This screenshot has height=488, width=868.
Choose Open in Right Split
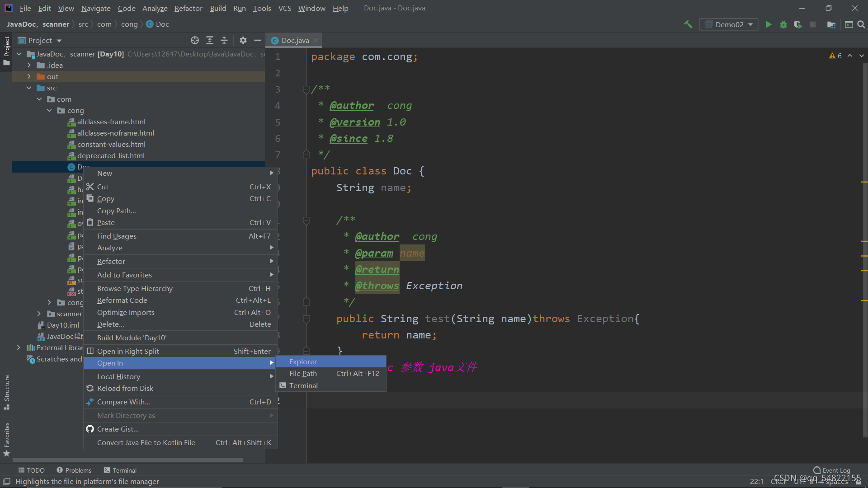click(x=180, y=352)
